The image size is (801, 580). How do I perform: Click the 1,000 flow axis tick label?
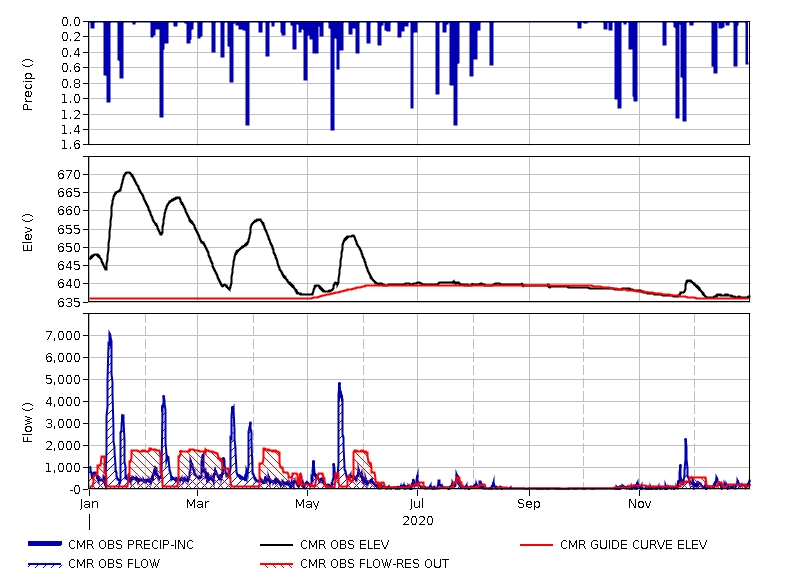(x=63, y=468)
